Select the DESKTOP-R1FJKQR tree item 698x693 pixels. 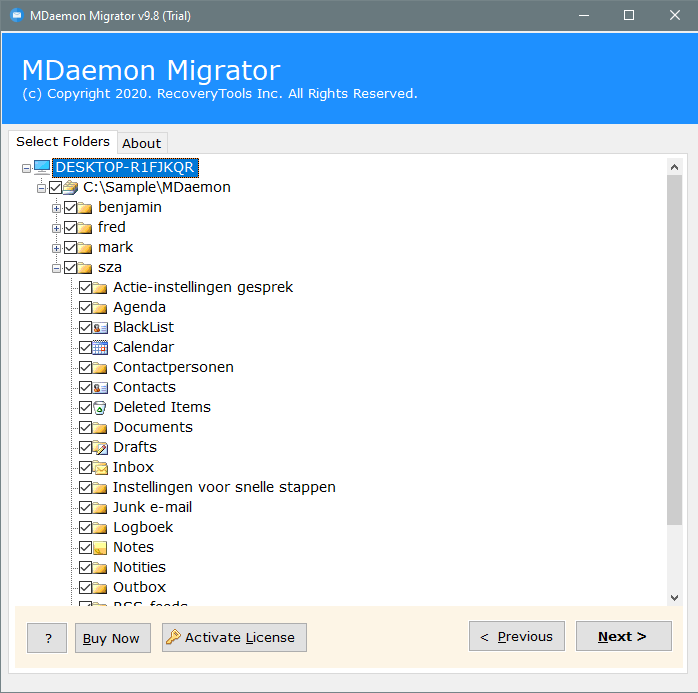click(x=125, y=167)
